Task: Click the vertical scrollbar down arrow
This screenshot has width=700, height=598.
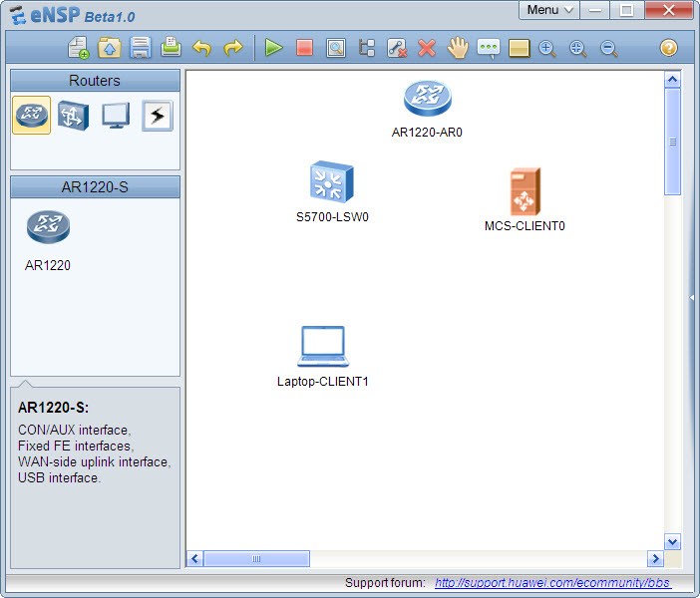Action: pyautogui.click(x=672, y=541)
